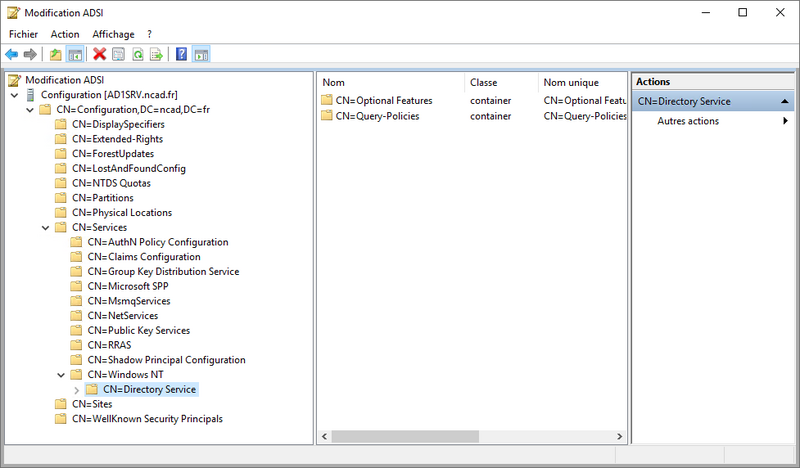800x468 pixels.
Task: Open the Fichier menu
Action: [23, 34]
